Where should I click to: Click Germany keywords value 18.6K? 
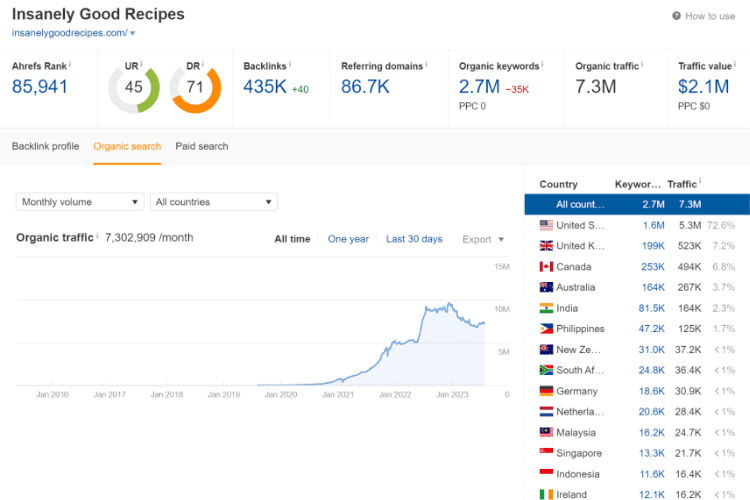[x=651, y=391]
